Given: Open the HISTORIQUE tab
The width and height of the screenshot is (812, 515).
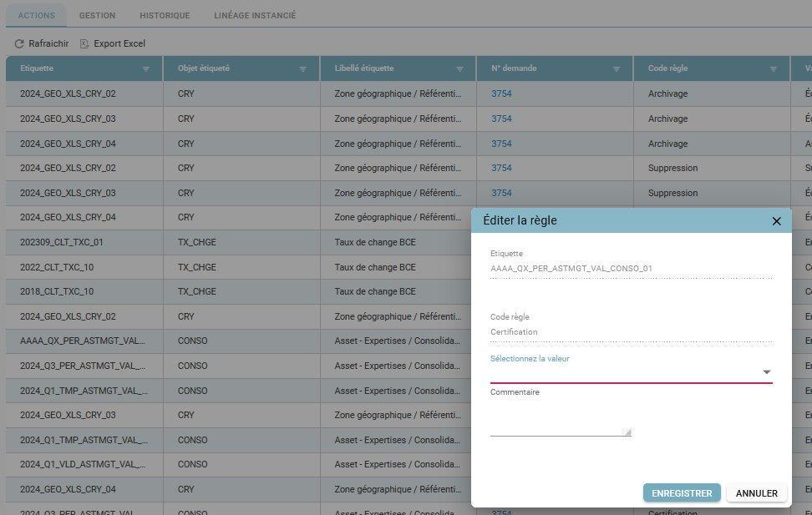Looking at the screenshot, I should click(165, 16).
